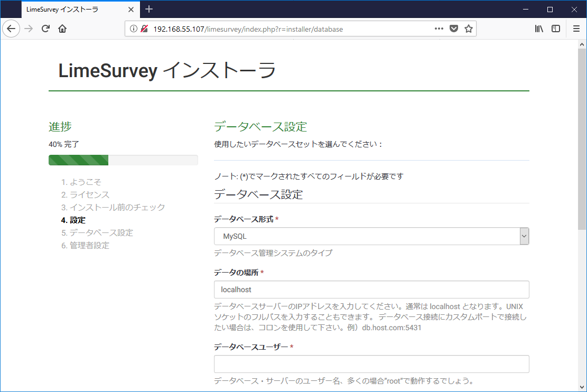Change MySQL to another database type

370,236
